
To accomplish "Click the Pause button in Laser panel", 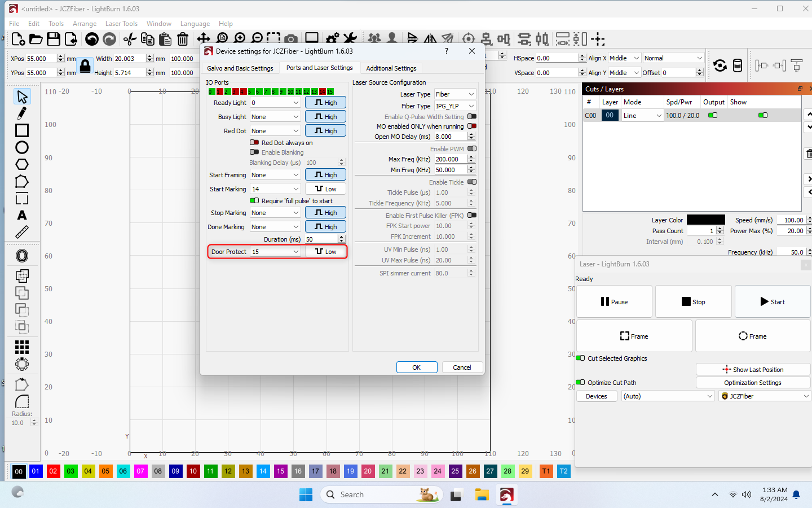I will pyautogui.click(x=614, y=301).
